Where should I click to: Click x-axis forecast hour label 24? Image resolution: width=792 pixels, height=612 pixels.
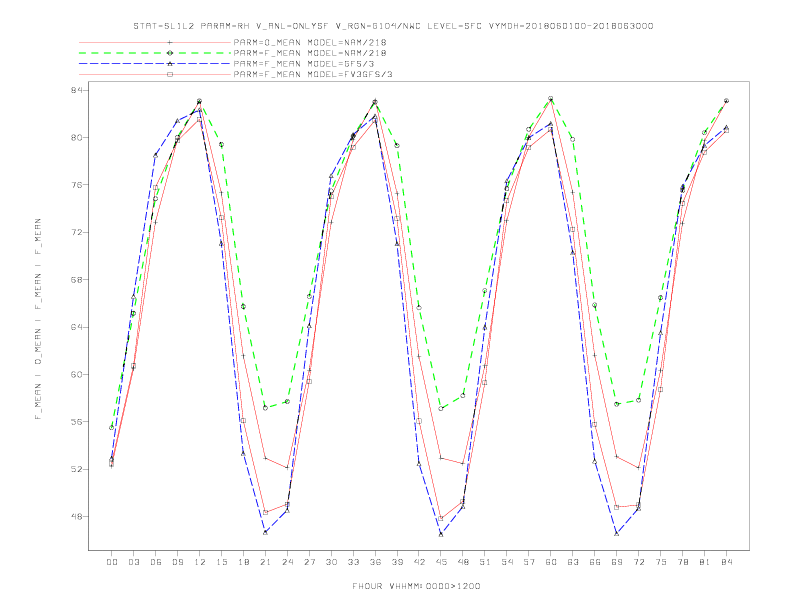(287, 562)
